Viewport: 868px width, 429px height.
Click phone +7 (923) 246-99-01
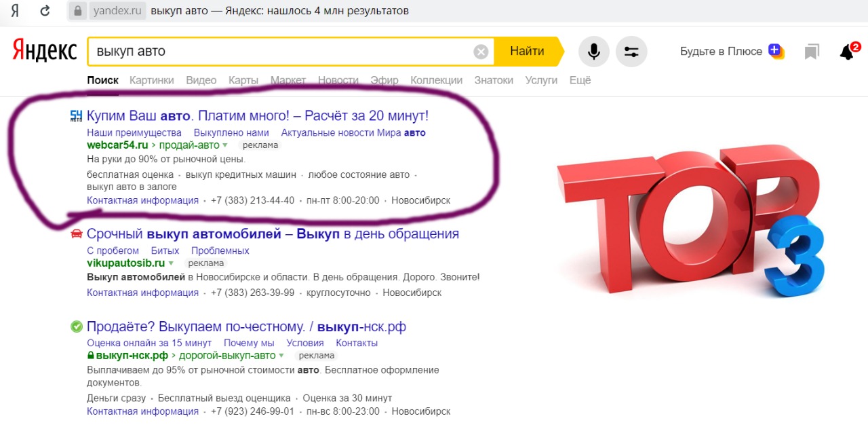(252, 411)
